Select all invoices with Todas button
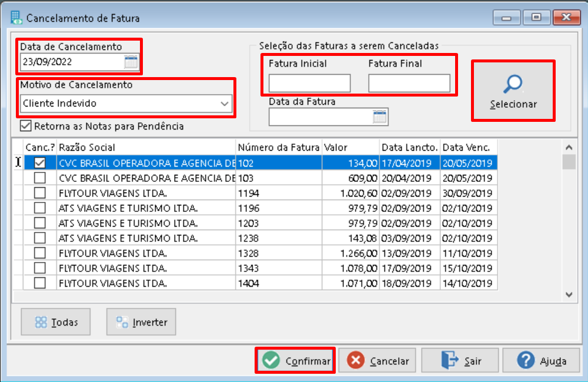This screenshot has width=588, height=382. (55, 322)
